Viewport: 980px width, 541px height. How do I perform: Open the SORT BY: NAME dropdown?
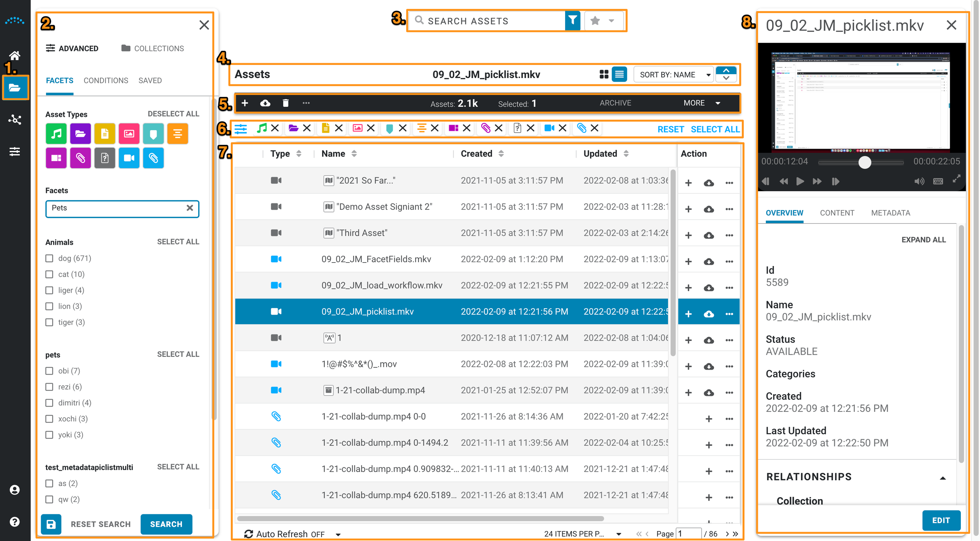pyautogui.click(x=674, y=74)
